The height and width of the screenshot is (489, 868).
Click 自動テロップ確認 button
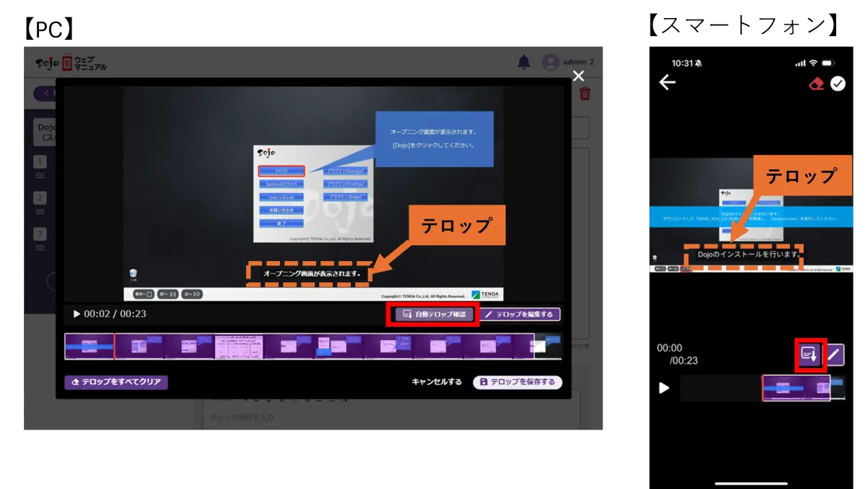(433, 315)
